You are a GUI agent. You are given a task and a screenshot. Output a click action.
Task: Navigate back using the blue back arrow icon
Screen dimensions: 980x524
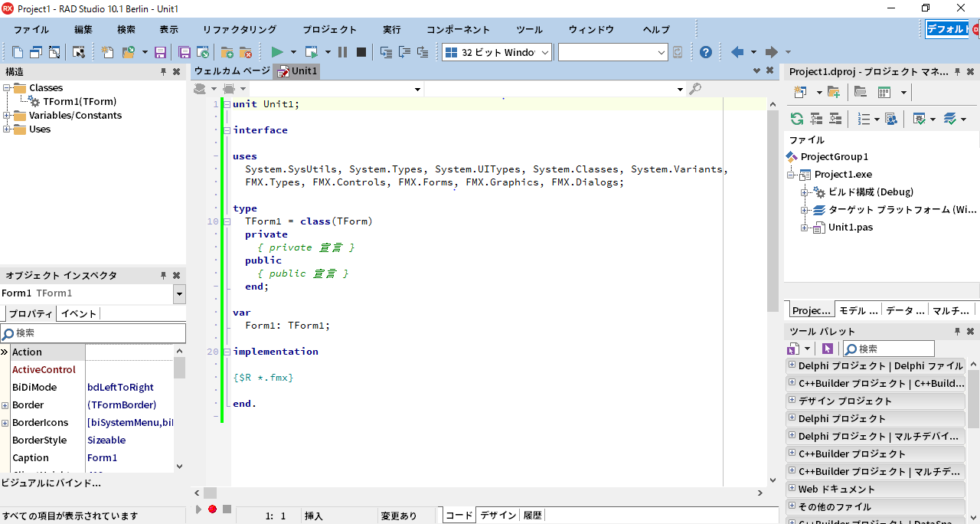point(737,51)
